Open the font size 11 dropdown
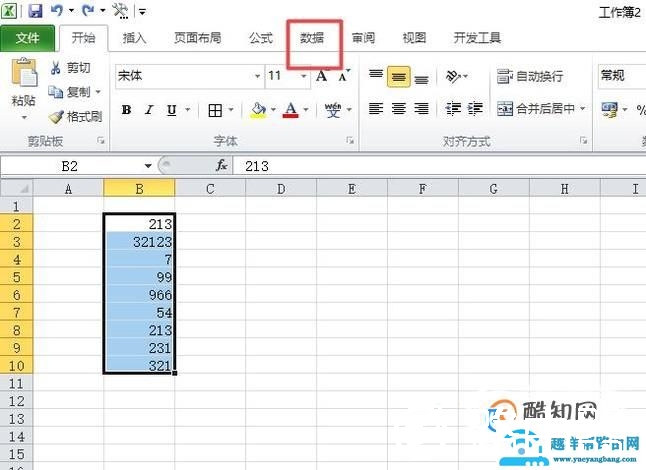The width and height of the screenshot is (646, 470). coord(304,76)
